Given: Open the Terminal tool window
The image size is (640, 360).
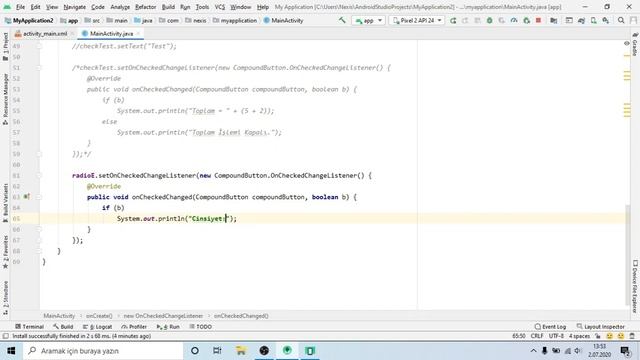Looking at the screenshot, I should 29,327.
